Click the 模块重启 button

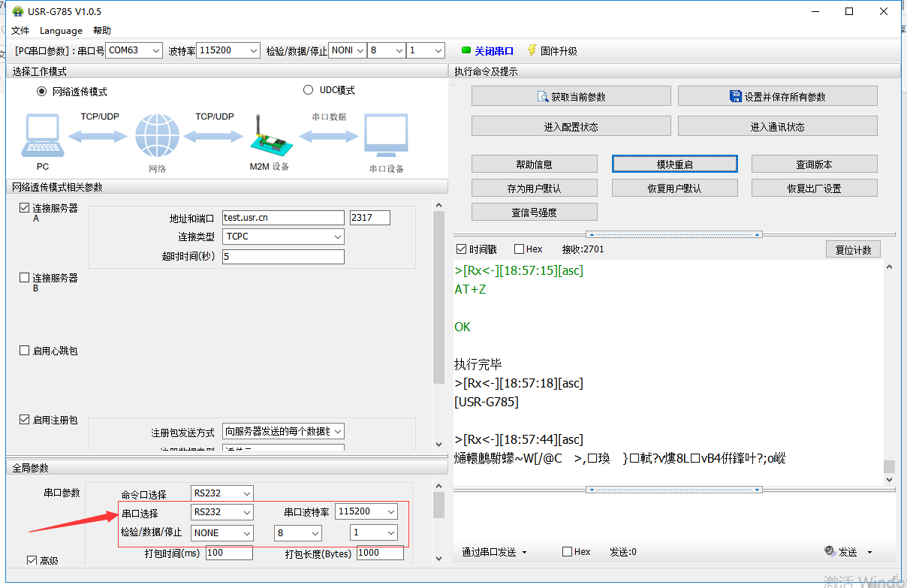[674, 164]
